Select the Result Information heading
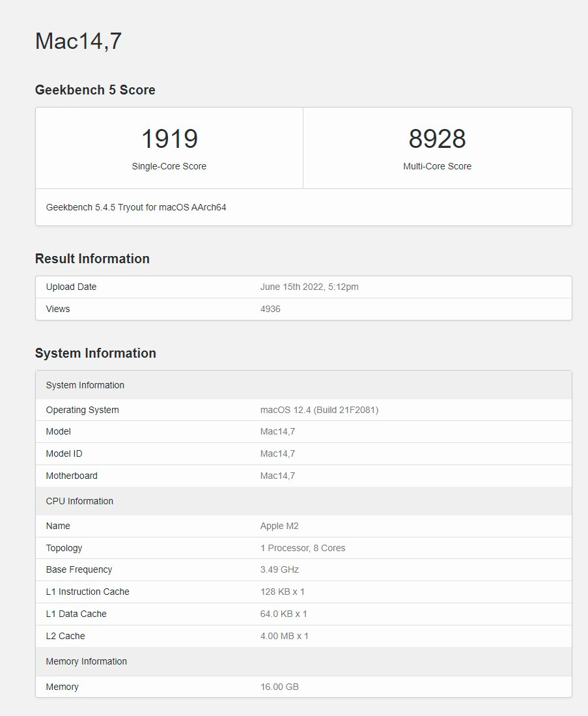588x716 pixels. click(x=92, y=259)
